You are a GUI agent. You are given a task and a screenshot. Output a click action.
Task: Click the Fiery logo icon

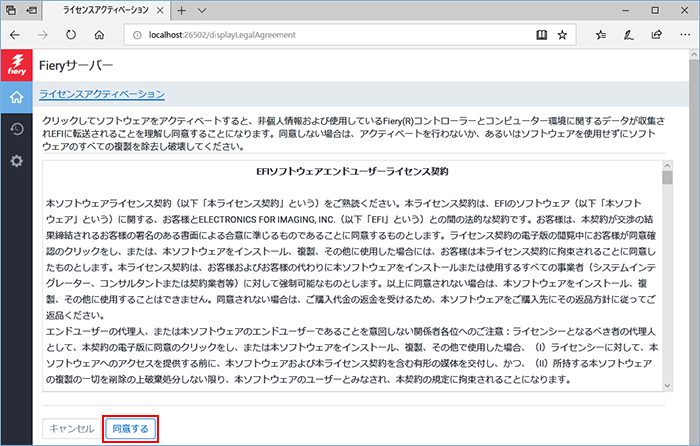(17, 65)
